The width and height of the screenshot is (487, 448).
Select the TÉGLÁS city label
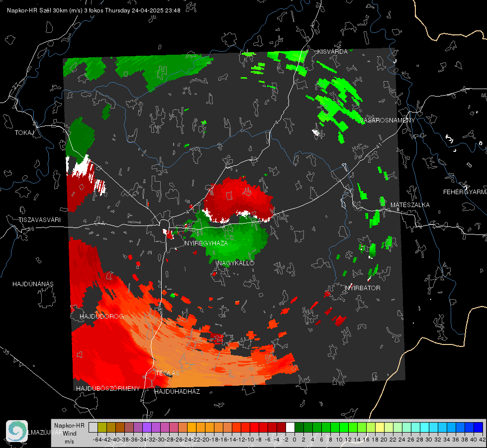[168, 373]
